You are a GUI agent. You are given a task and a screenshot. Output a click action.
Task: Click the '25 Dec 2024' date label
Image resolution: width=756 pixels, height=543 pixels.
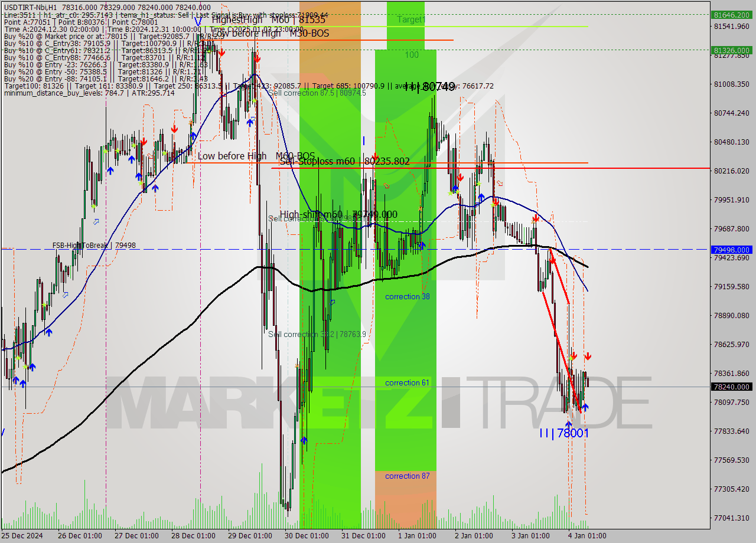pyautogui.click(x=22, y=536)
